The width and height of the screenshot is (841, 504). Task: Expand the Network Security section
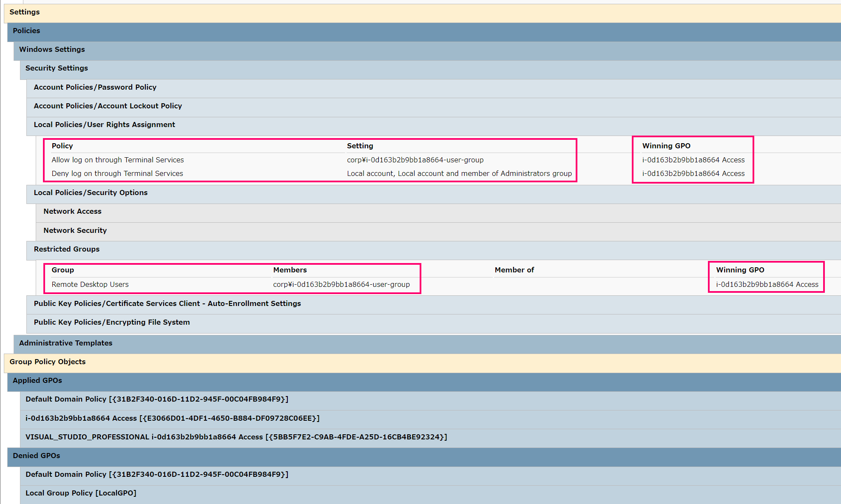pyautogui.click(x=75, y=230)
